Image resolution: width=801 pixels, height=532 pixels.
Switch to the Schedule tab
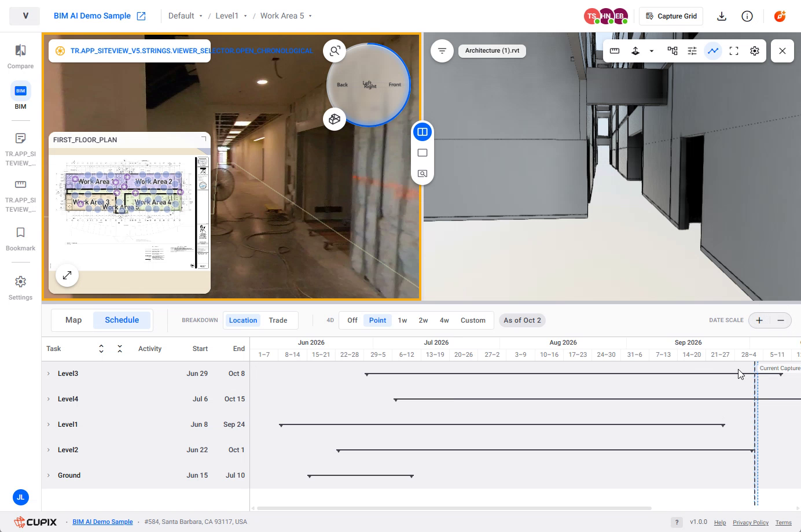point(122,320)
